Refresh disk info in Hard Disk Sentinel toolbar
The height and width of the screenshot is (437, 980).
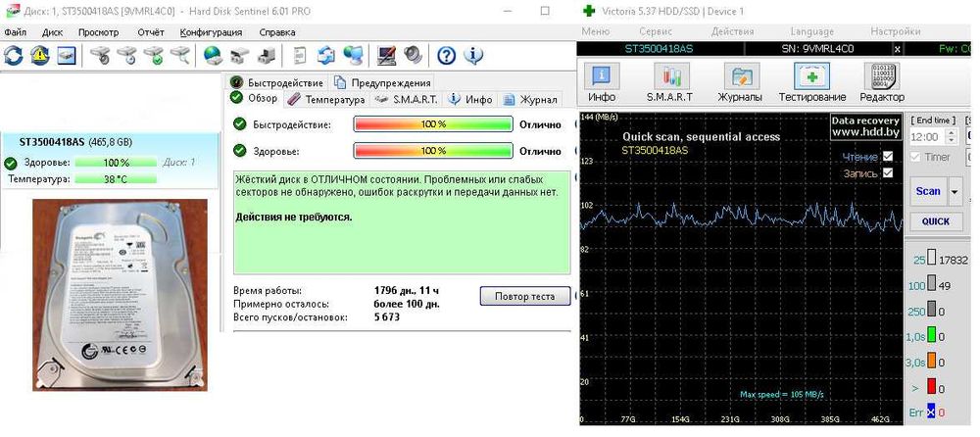pos(13,56)
